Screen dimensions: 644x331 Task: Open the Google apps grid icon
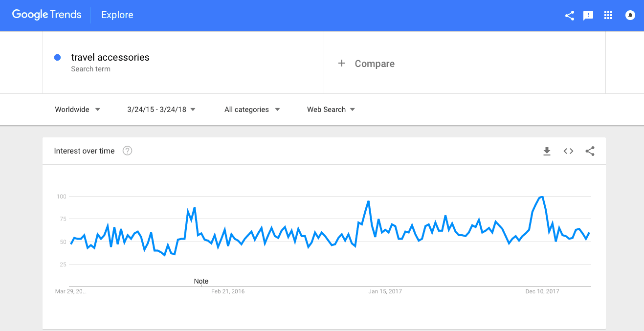[608, 15]
